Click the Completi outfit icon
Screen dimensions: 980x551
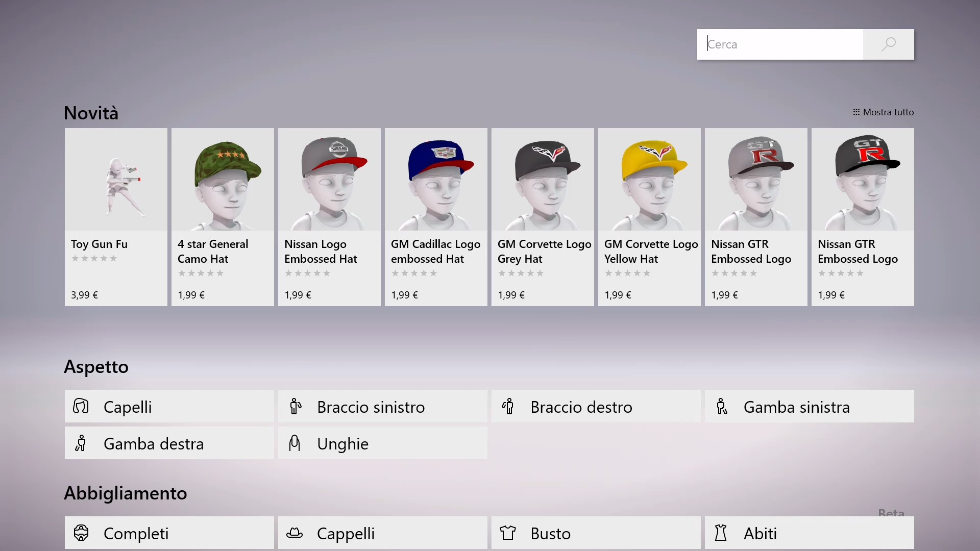pos(81,533)
